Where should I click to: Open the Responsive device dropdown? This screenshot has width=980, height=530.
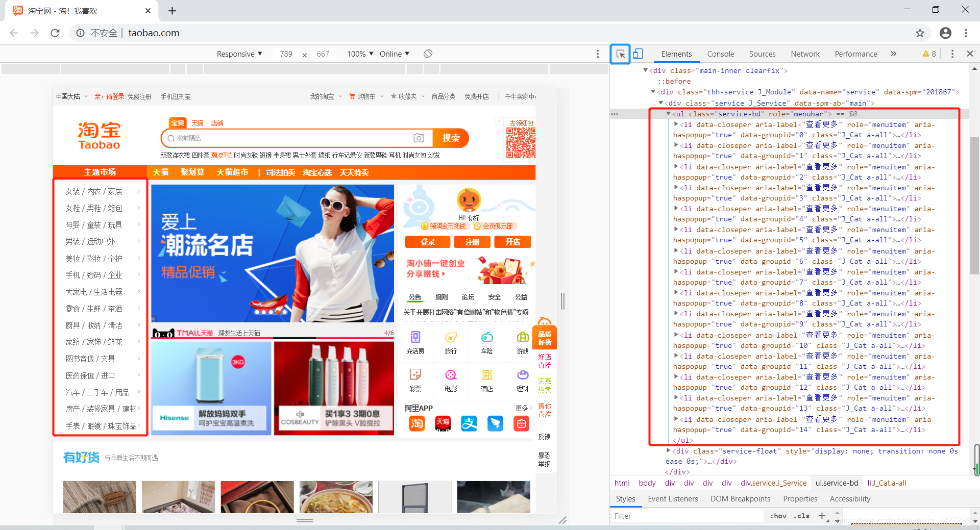239,54
